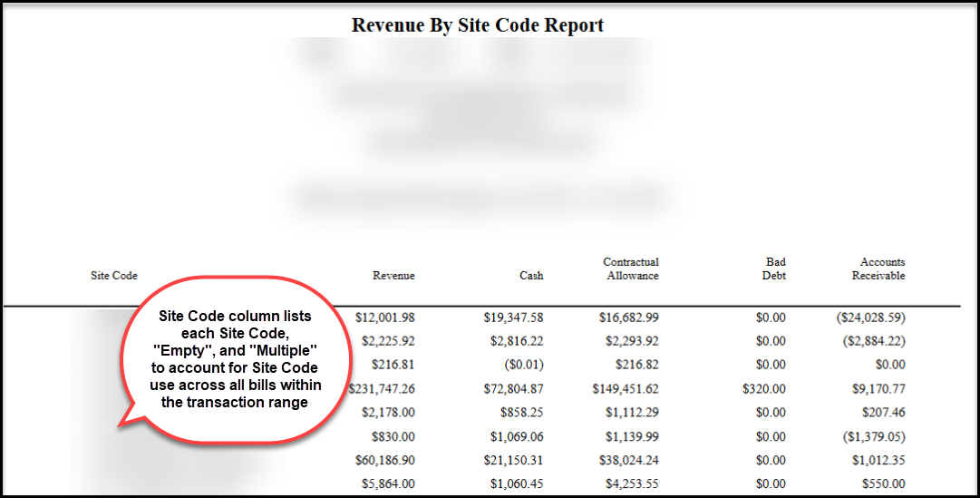Screen dimensions: 980x498
Task: Click the Contractual Allowance column header
Action: coord(631,269)
